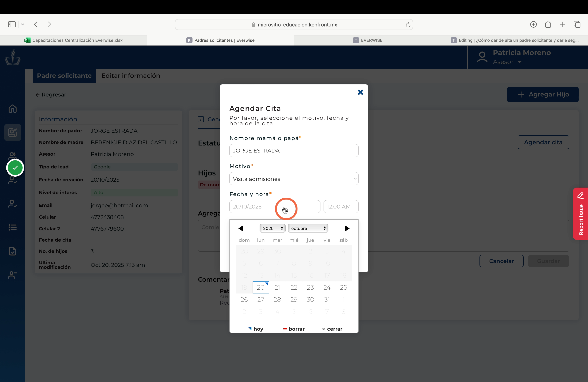Toggle the Safari sidebar
The width and height of the screenshot is (588, 382).
(x=12, y=24)
